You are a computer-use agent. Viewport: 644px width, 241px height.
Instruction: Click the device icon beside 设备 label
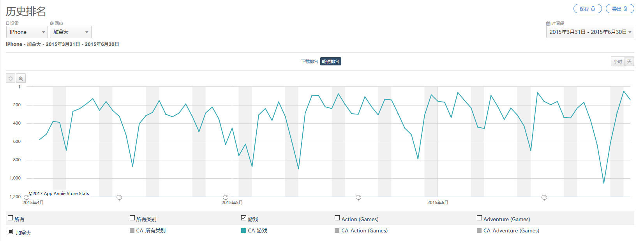pyautogui.click(x=7, y=23)
